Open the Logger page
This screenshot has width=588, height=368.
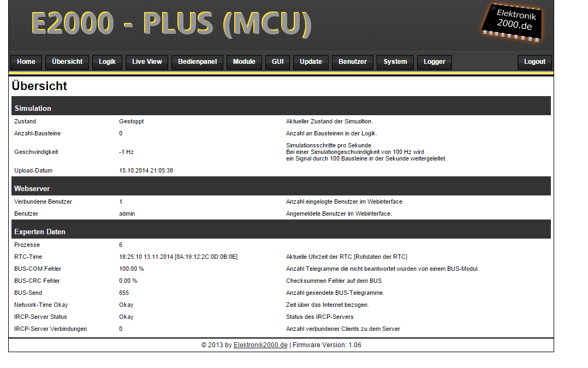(435, 62)
